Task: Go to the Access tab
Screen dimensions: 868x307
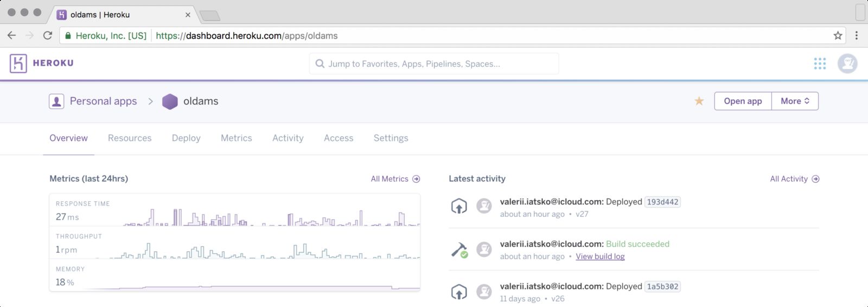Action: (x=339, y=138)
